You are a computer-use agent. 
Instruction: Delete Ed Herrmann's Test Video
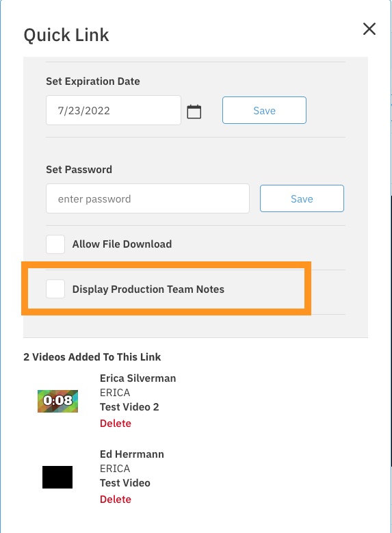coord(116,499)
